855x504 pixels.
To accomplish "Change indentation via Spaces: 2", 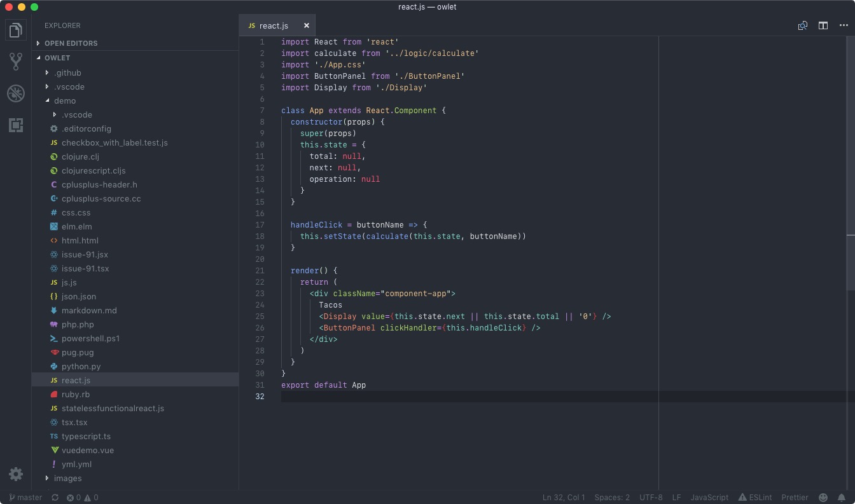I will [x=612, y=498].
